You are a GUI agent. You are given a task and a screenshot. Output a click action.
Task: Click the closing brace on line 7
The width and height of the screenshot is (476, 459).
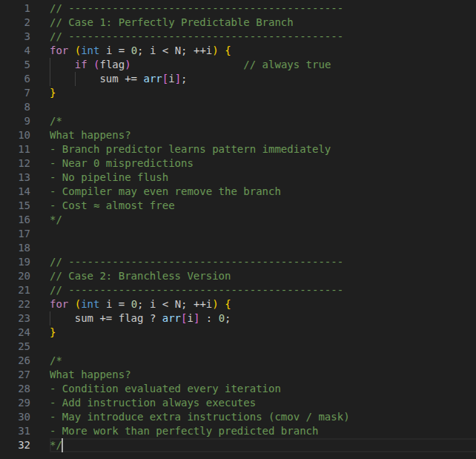coord(53,93)
